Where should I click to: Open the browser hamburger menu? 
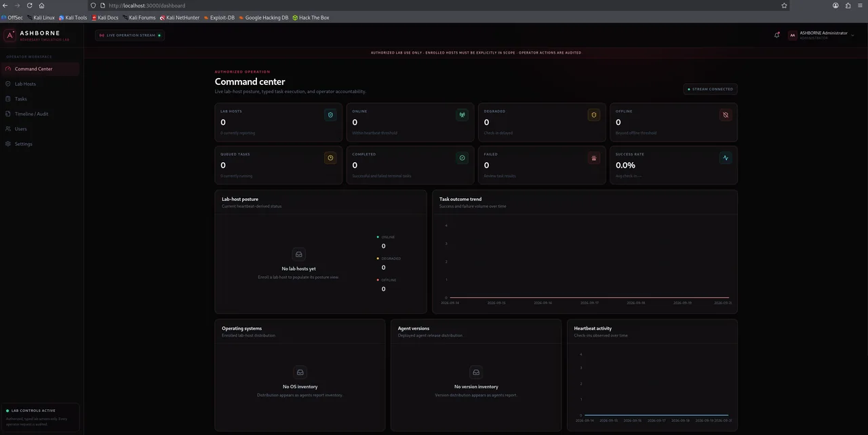[861, 5]
